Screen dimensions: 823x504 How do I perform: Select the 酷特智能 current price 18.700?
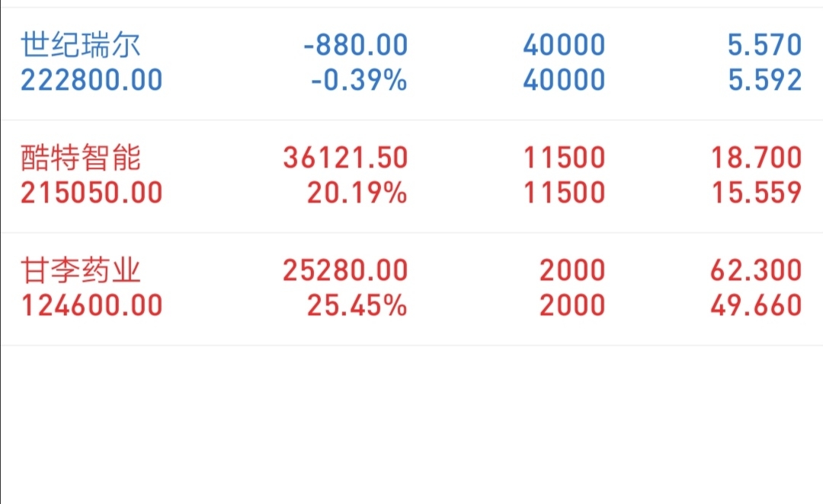pos(757,158)
